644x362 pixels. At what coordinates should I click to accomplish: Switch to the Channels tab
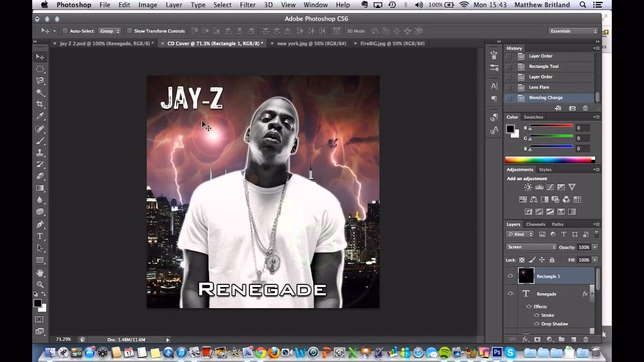(536, 224)
